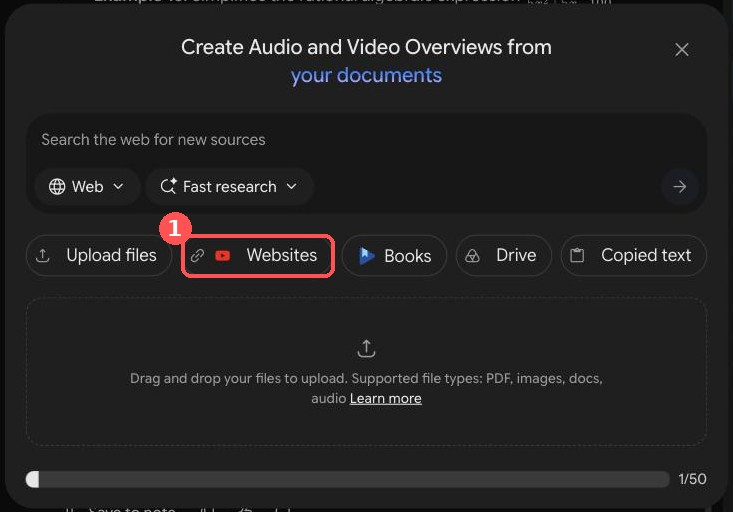The image size is (733, 512).
Task: Click the upload icon beside Upload files
Action: tap(43, 255)
